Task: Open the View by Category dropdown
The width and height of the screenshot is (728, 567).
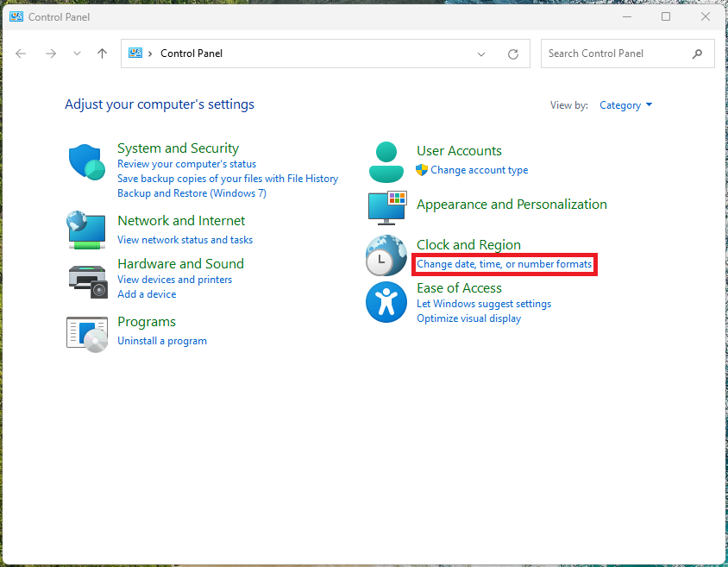Action: pyautogui.click(x=625, y=105)
